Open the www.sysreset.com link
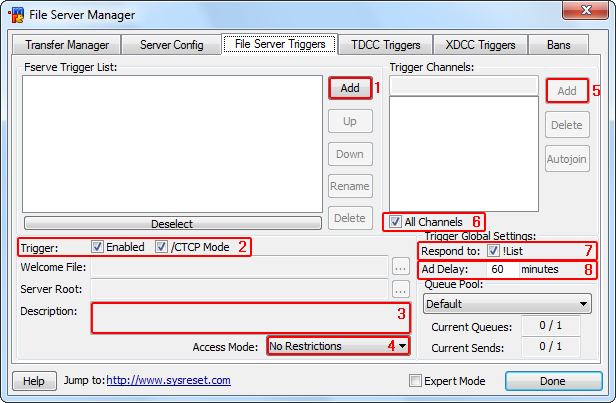616x403 pixels. (169, 381)
